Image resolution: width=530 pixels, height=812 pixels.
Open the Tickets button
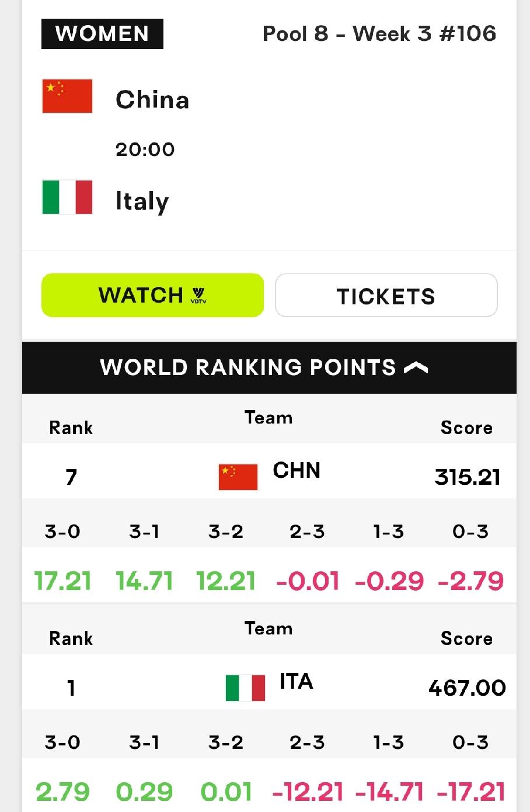click(x=386, y=295)
